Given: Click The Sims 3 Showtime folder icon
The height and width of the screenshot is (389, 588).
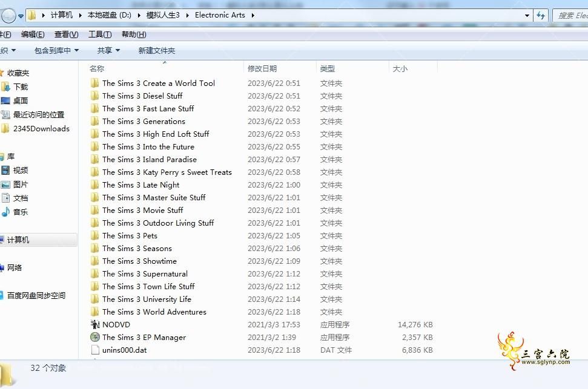Looking at the screenshot, I should tap(95, 261).
